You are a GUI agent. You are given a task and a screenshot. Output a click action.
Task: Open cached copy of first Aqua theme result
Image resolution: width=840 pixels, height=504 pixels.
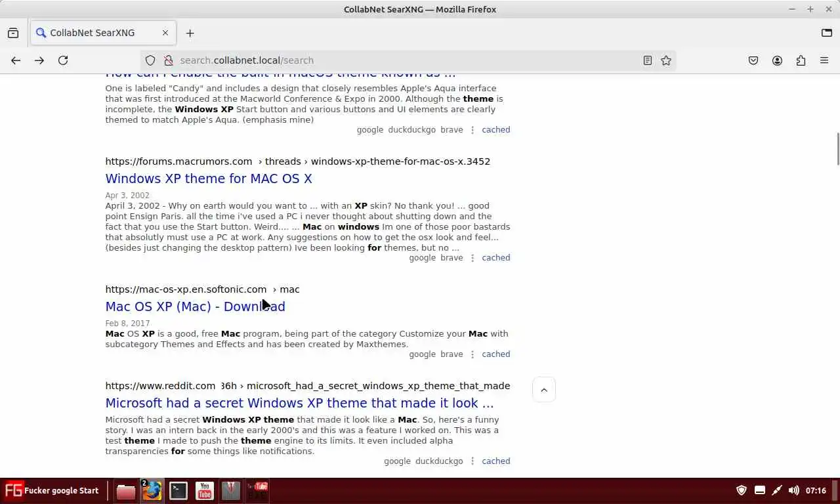[495, 130]
